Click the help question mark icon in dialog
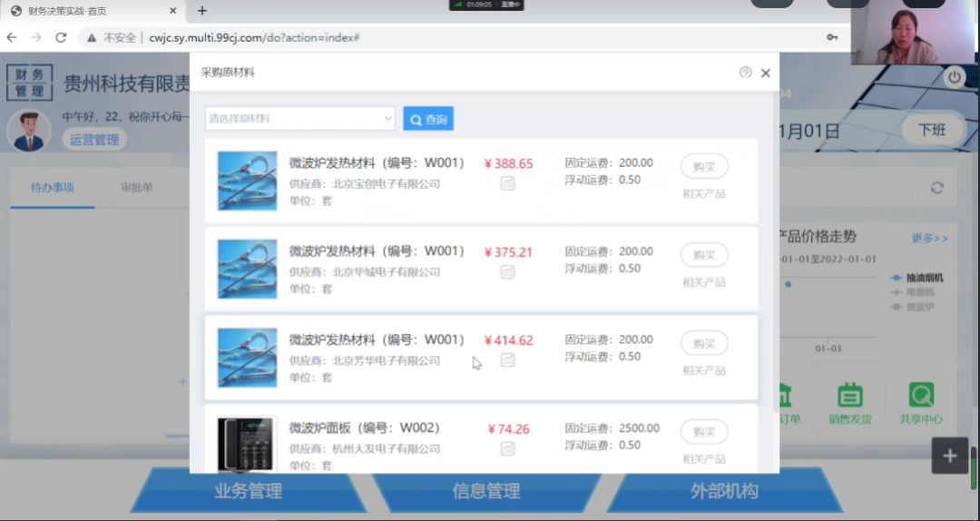The width and height of the screenshot is (980, 521). [x=745, y=73]
